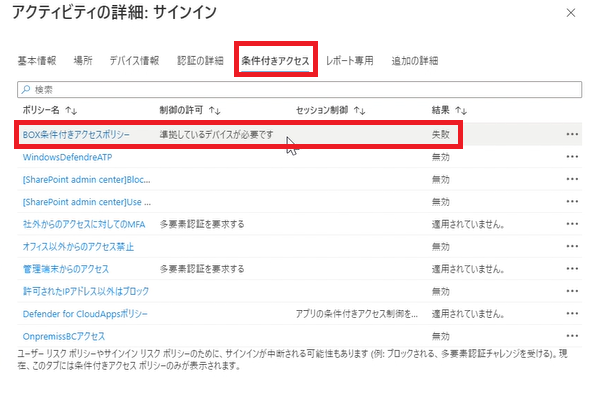
Task: Open 管理端末からのアクセス policy link
Action: tap(66, 269)
